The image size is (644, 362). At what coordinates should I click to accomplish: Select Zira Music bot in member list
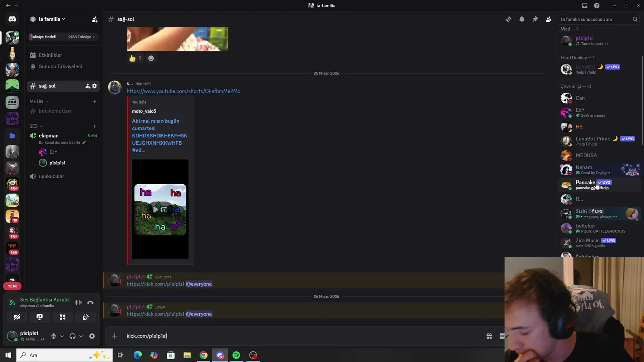point(599,243)
